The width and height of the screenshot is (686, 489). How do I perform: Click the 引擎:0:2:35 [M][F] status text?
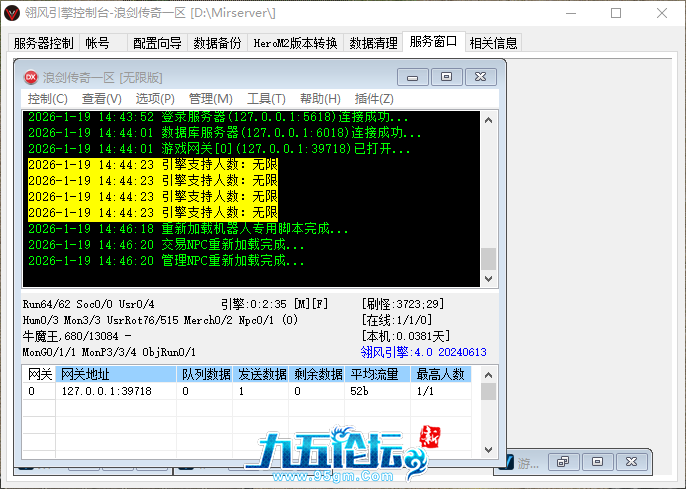274,304
